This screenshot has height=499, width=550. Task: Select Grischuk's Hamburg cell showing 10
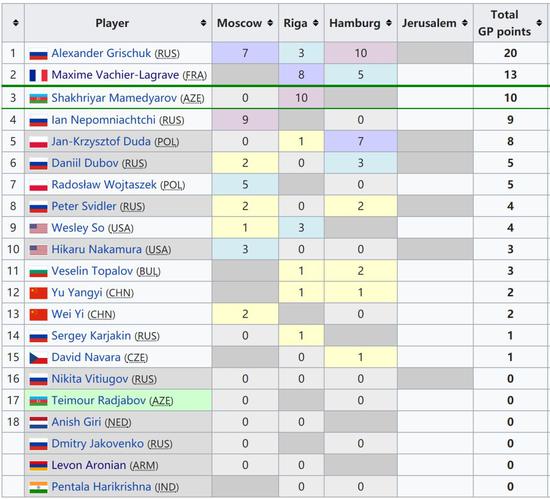click(361, 53)
